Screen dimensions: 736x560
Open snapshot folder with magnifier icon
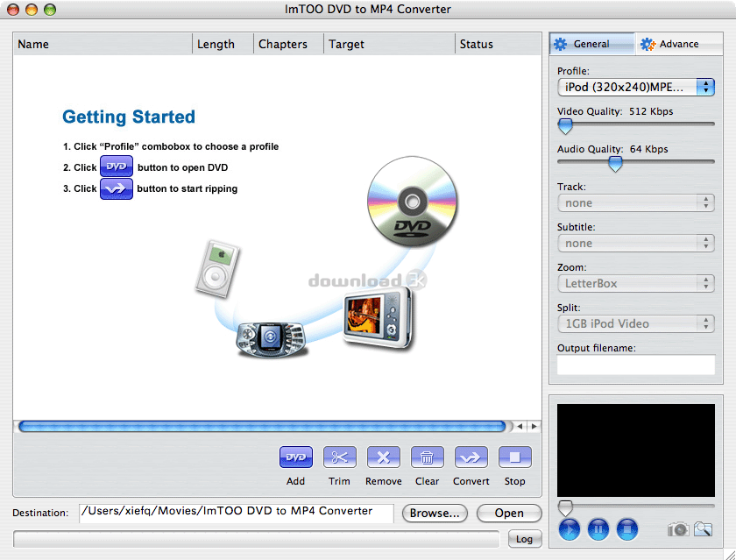coord(703,529)
